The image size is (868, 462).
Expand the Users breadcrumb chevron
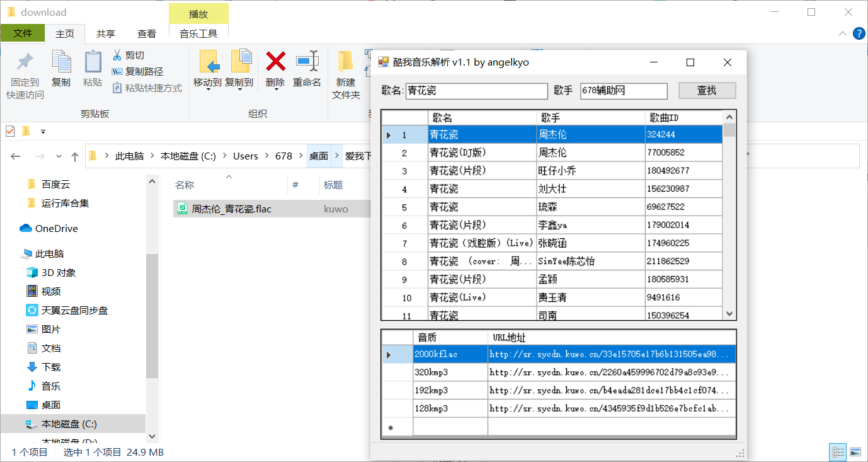[266, 156]
